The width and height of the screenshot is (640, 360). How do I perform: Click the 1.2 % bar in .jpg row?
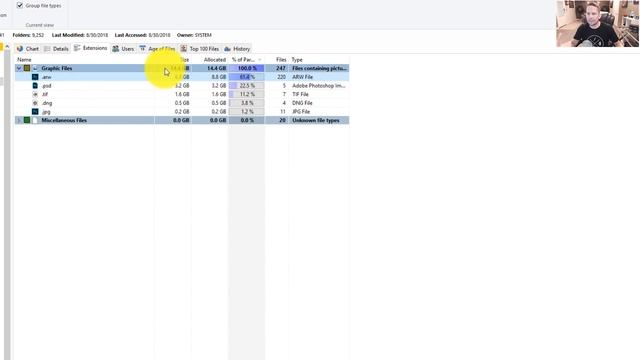tap(247, 111)
